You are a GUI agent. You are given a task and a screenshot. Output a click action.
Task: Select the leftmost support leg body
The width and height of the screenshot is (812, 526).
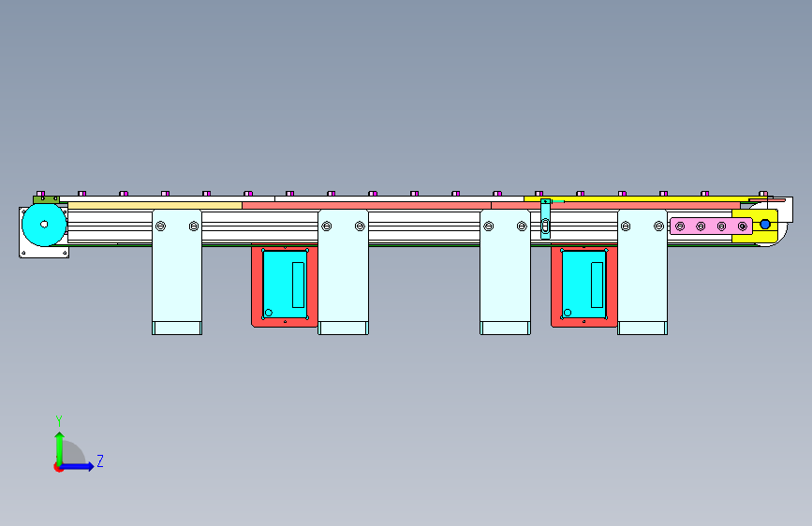pos(177,265)
